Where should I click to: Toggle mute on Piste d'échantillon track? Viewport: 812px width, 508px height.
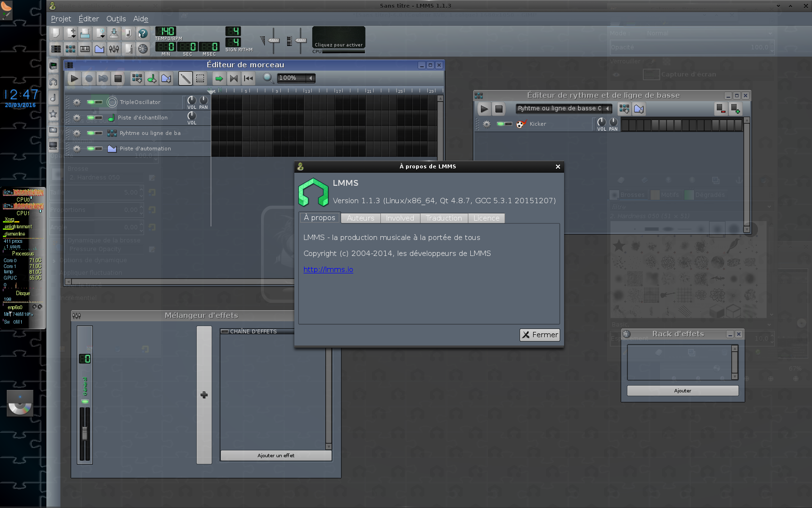pos(90,118)
